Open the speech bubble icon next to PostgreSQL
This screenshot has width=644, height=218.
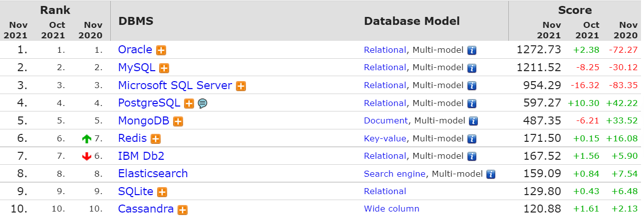pyautogui.click(x=202, y=104)
